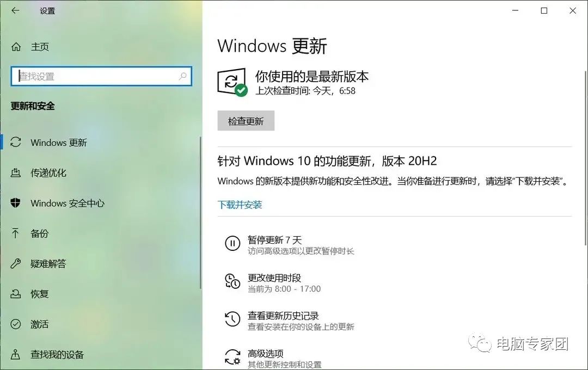Click the wrench icon for 疑难解答
588x370 pixels.
tap(15, 263)
